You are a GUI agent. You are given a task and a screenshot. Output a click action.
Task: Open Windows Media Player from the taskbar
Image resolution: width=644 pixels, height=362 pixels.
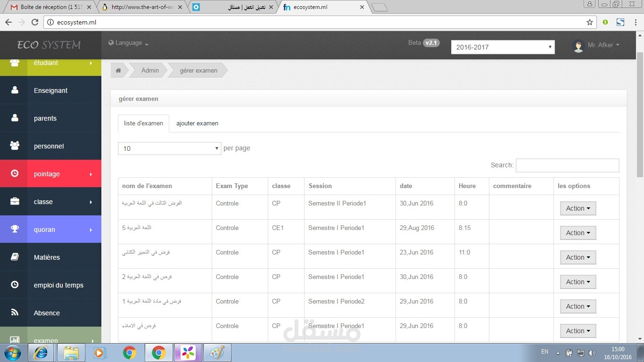click(99, 352)
